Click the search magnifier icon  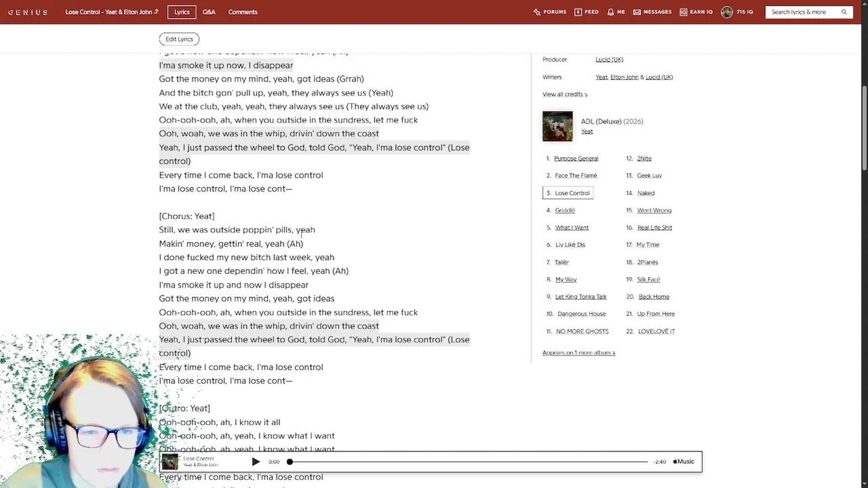pyautogui.click(x=844, y=12)
